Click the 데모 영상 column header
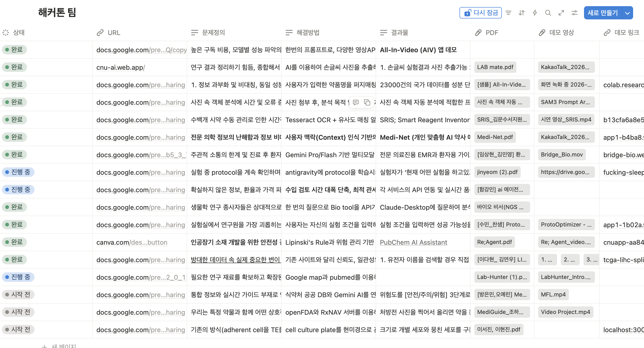Image resolution: width=644 pixels, height=348 pixels. coord(562,33)
